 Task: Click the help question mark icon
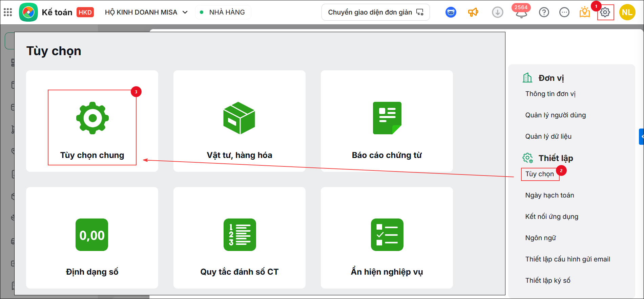[x=544, y=13]
